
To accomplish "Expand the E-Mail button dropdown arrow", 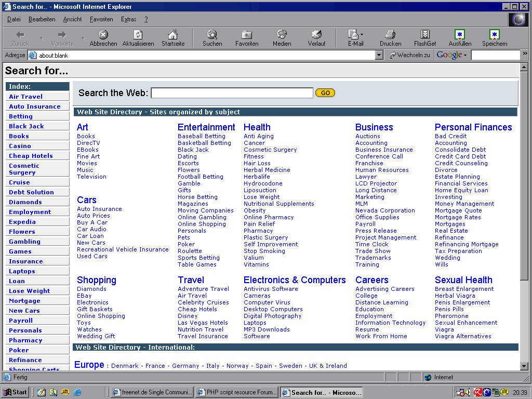I will coord(362,35).
